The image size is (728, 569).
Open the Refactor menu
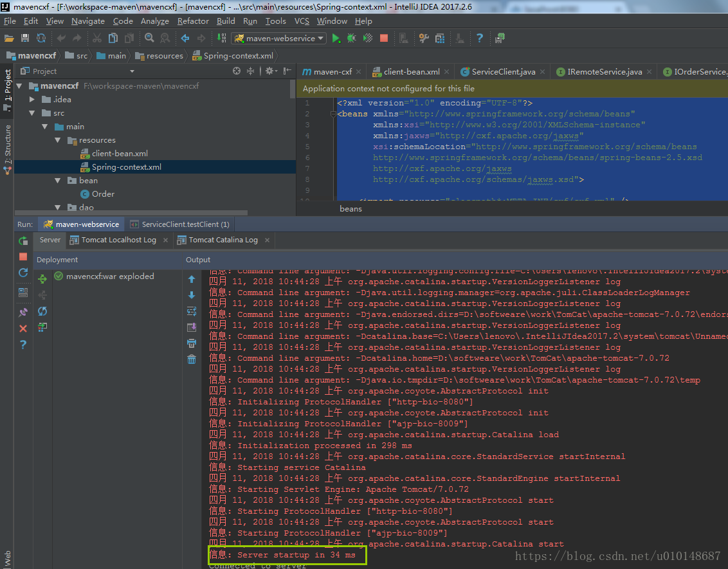coord(193,21)
